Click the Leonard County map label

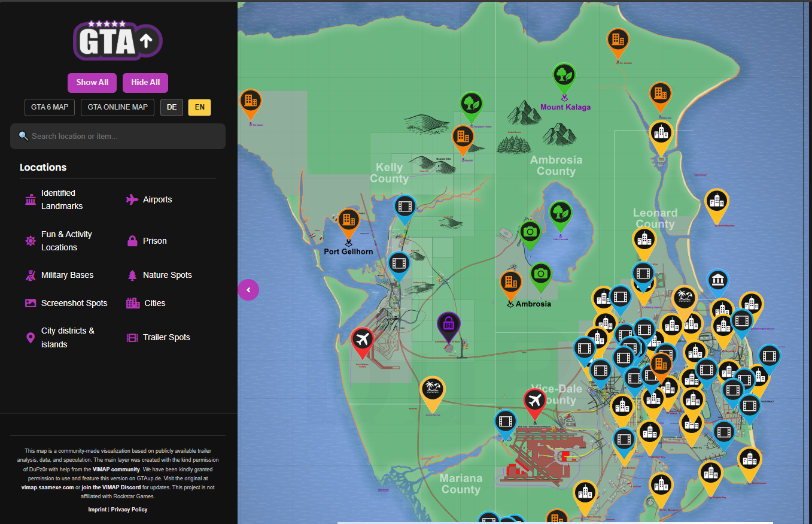tap(655, 219)
